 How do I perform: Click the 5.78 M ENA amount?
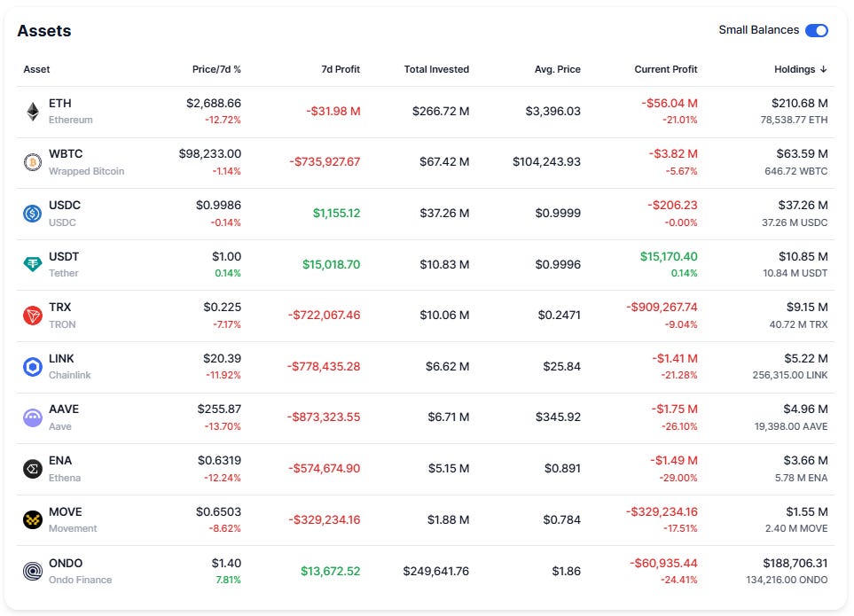pyautogui.click(x=801, y=478)
